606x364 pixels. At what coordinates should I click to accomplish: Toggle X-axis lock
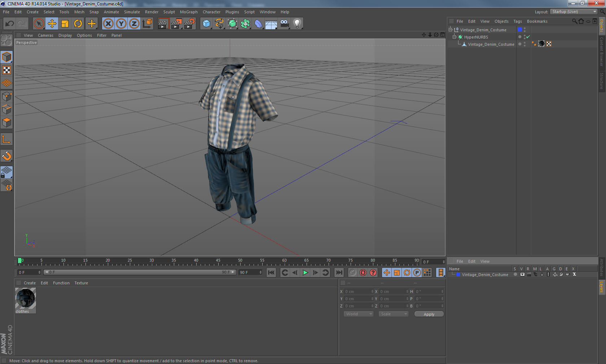click(x=108, y=24)
